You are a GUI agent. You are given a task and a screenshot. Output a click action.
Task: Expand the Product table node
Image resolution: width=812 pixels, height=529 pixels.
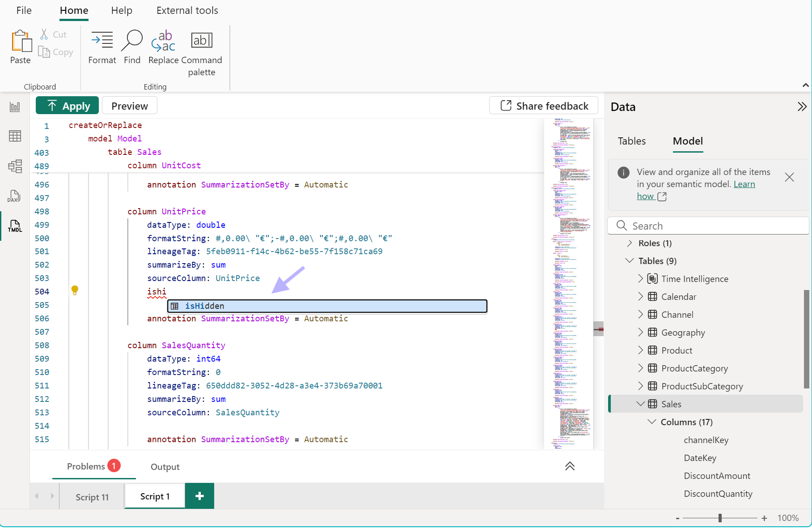coord(640,350)
